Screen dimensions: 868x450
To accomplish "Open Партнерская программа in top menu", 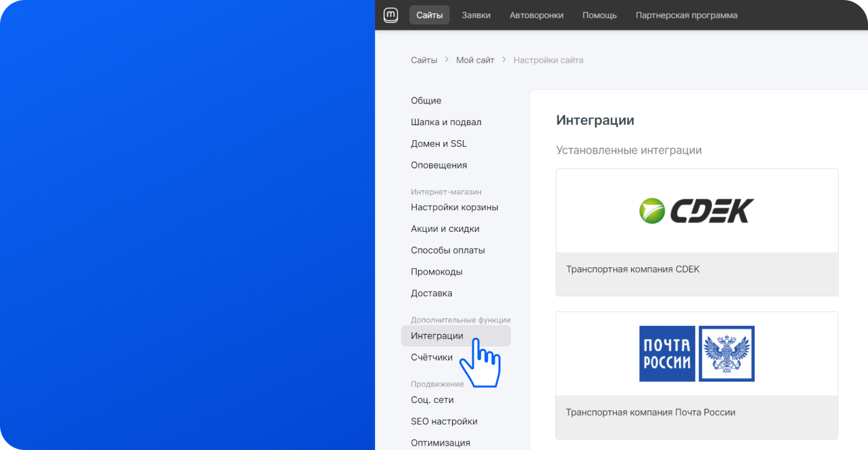I will click(x=686, y=15).
